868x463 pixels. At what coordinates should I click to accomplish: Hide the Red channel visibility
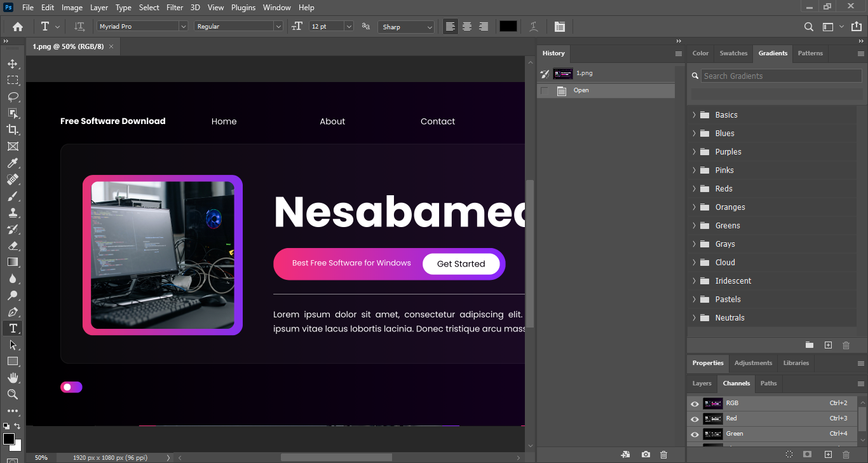click(x=695, y=418)
